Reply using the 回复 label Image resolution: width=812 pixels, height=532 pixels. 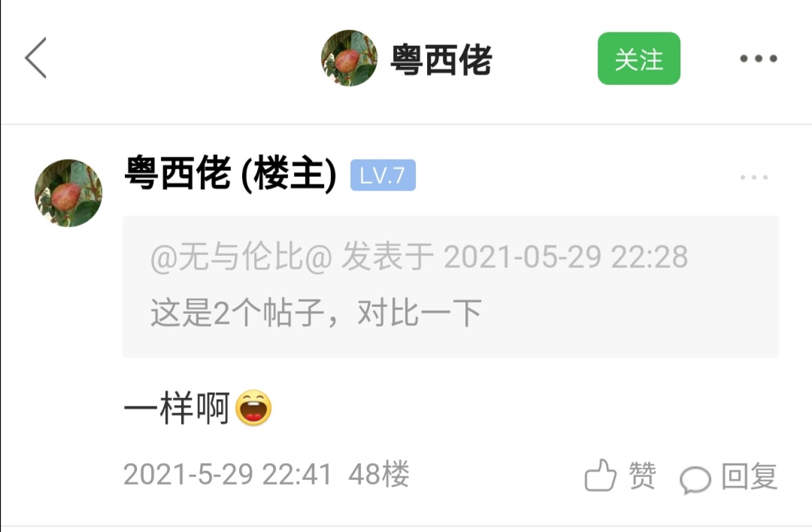point(750,476)
